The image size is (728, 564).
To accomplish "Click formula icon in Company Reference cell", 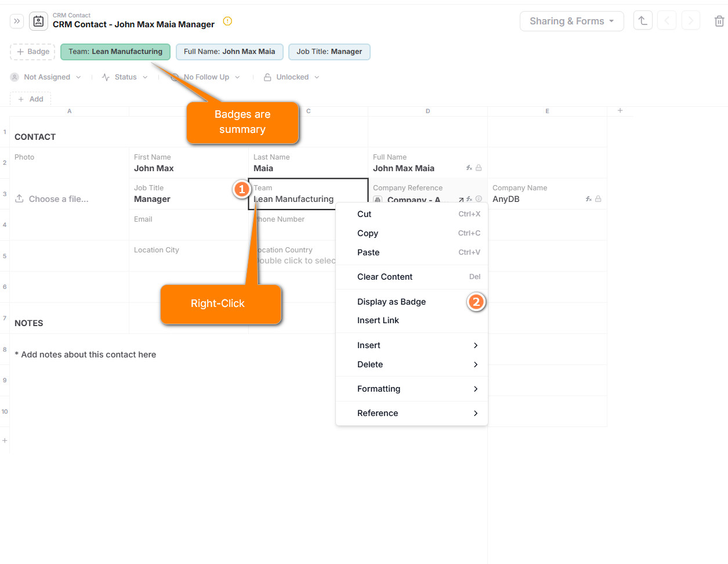I will (469, 199).
